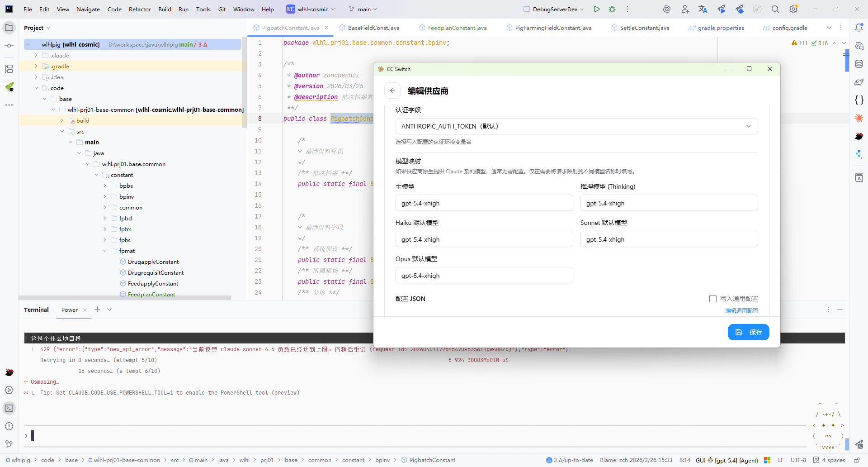Viewport: 868px width, 467px height.
Task: Check the 写入通用配置 checkbox
Action: point(713,299)
